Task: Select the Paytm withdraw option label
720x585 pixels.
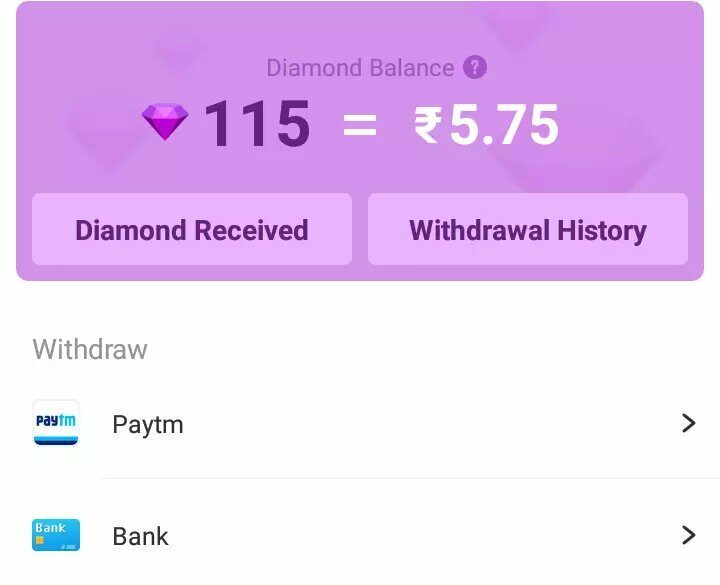Action: 148,424
